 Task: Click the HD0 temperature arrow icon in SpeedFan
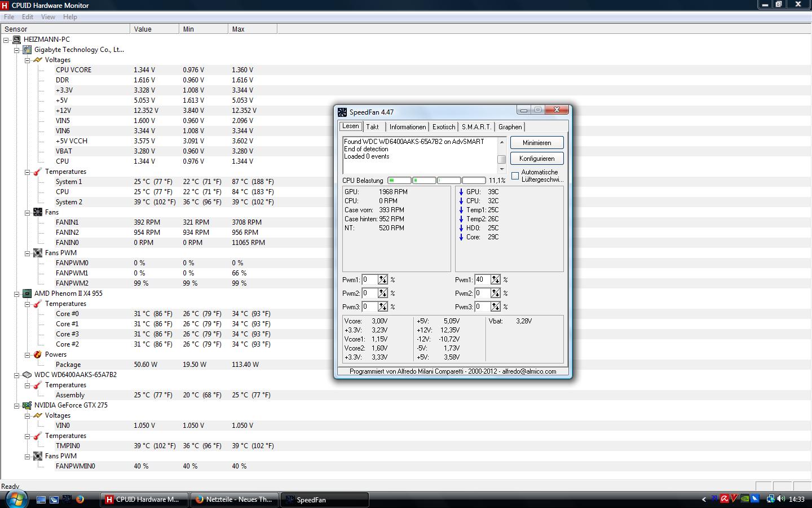[461, 228]
